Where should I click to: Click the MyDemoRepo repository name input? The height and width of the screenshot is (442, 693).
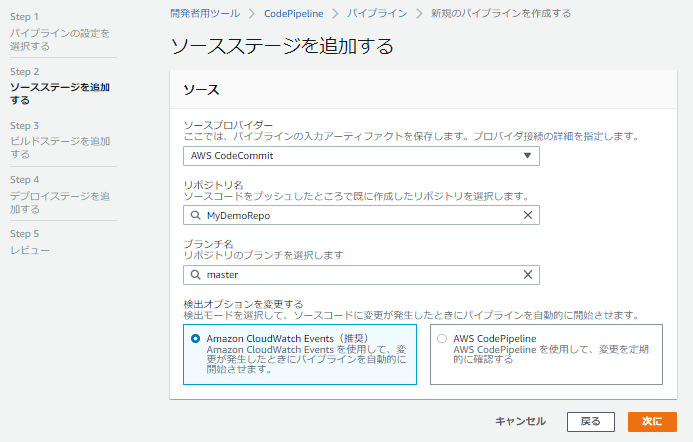[361, 215]
